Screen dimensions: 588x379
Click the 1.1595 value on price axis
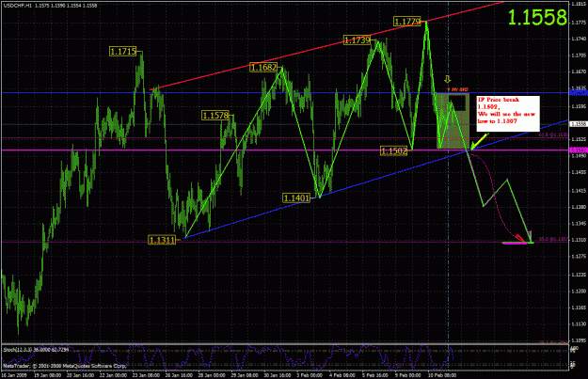pos(579,106)
